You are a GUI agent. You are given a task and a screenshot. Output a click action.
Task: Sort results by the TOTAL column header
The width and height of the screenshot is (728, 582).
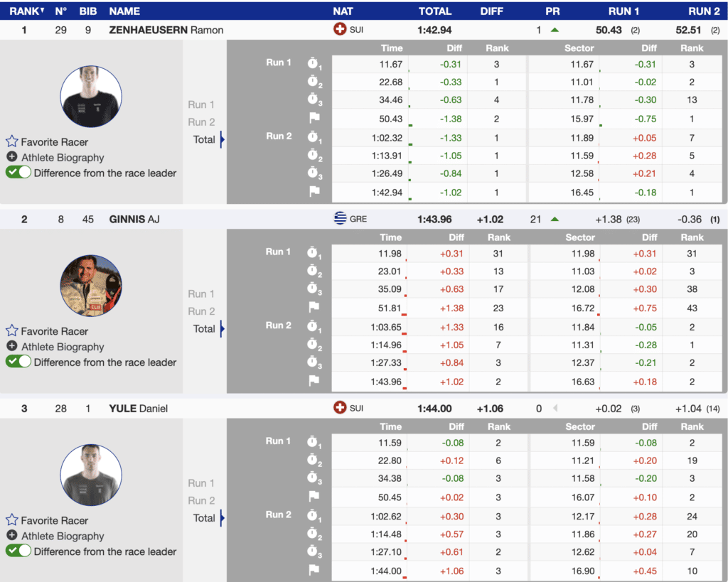(x=434, y=11)
